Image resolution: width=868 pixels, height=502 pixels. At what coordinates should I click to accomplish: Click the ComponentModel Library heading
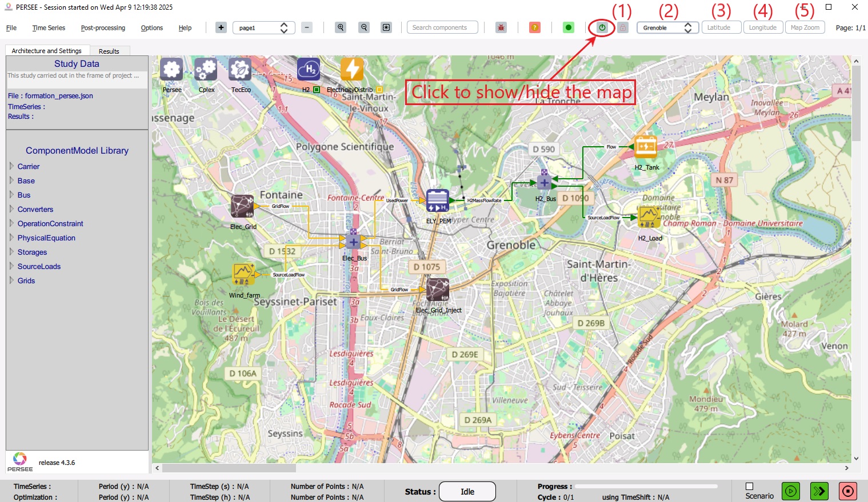pyautogui.click(x=77, y=151)
